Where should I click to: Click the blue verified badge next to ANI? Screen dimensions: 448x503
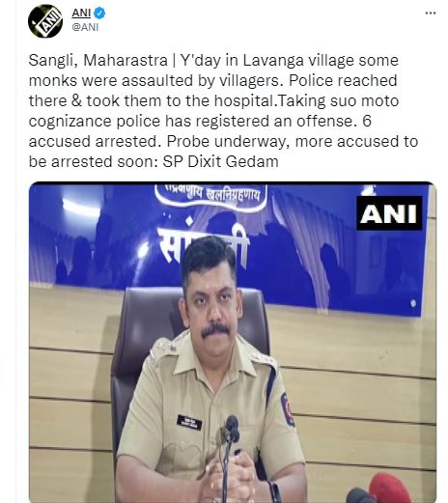pos(99,14)
